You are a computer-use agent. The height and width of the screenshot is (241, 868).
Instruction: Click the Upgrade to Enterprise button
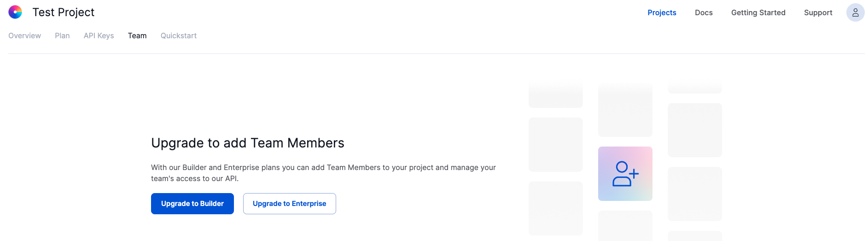click(289, 204)
